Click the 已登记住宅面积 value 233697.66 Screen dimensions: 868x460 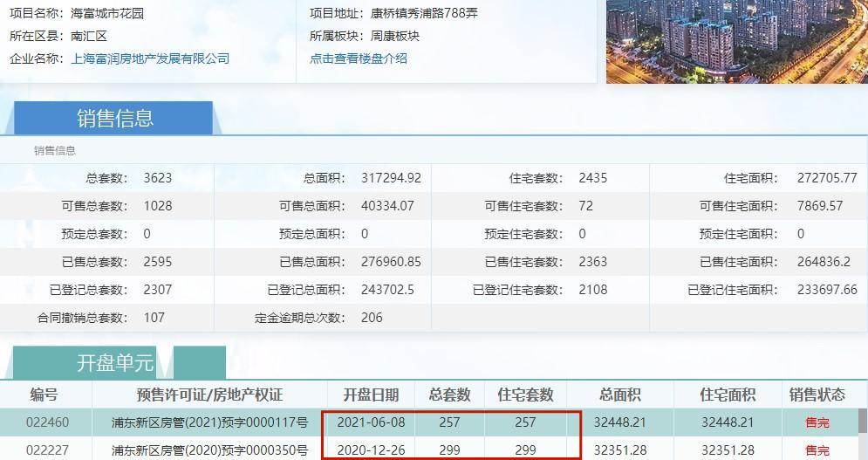point(827,289)
